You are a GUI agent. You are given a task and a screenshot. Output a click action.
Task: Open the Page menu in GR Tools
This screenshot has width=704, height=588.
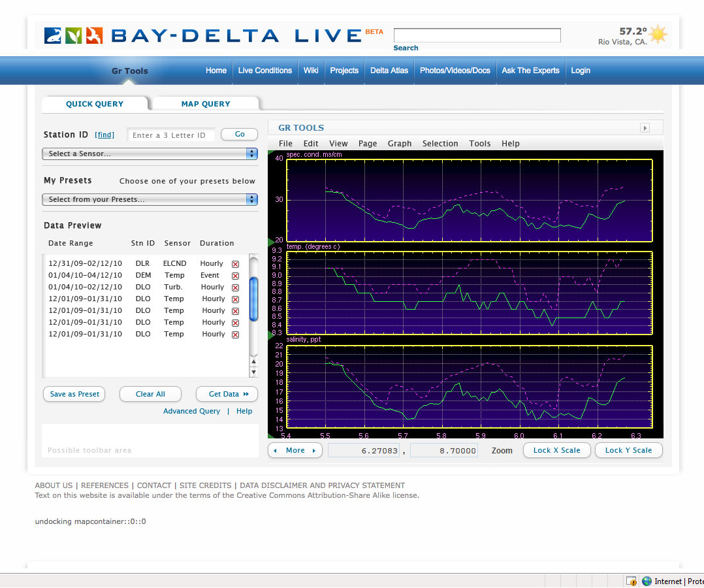[x=368, y=143]
